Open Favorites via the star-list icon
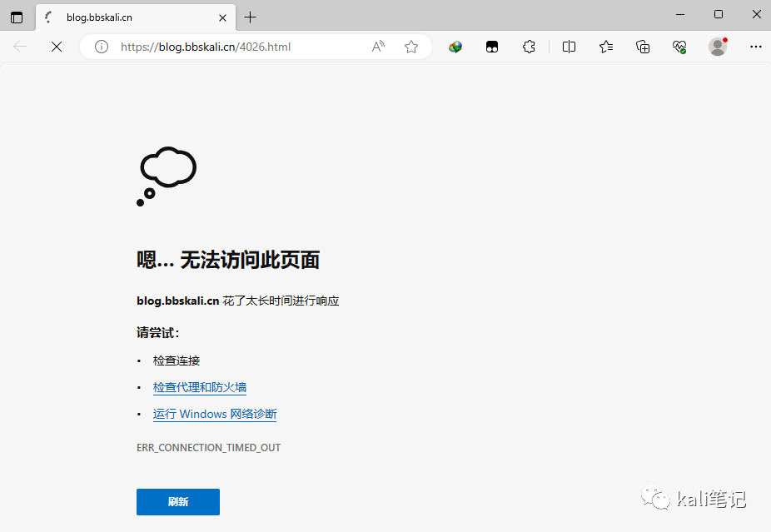The image size is (771, 532). [605, 47]
